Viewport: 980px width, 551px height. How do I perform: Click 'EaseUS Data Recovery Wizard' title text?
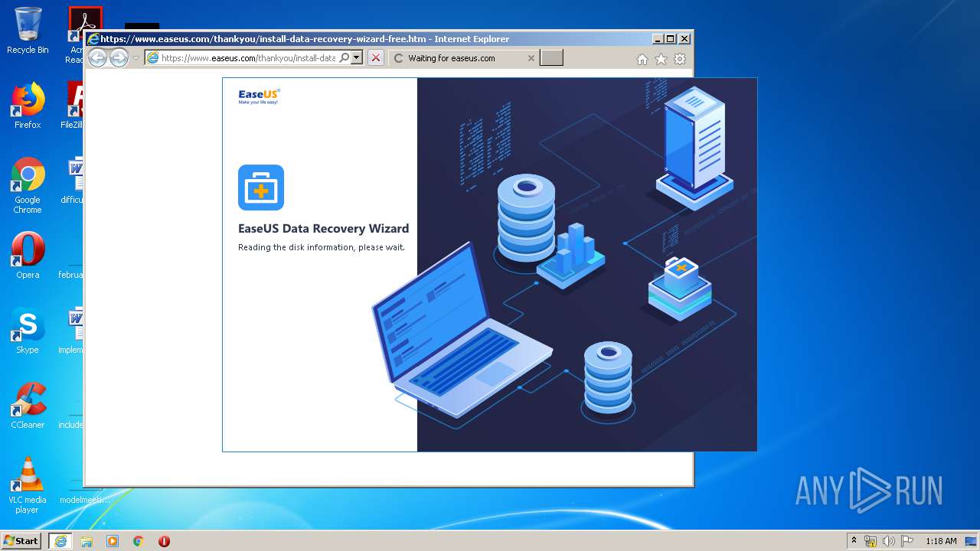[x=323, y=228]
